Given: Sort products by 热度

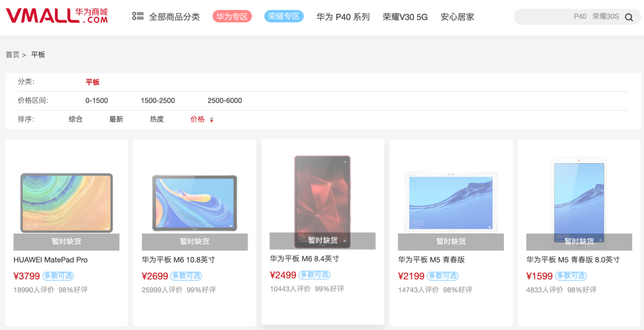Looking at the screenshot, I should coord(157,120).
